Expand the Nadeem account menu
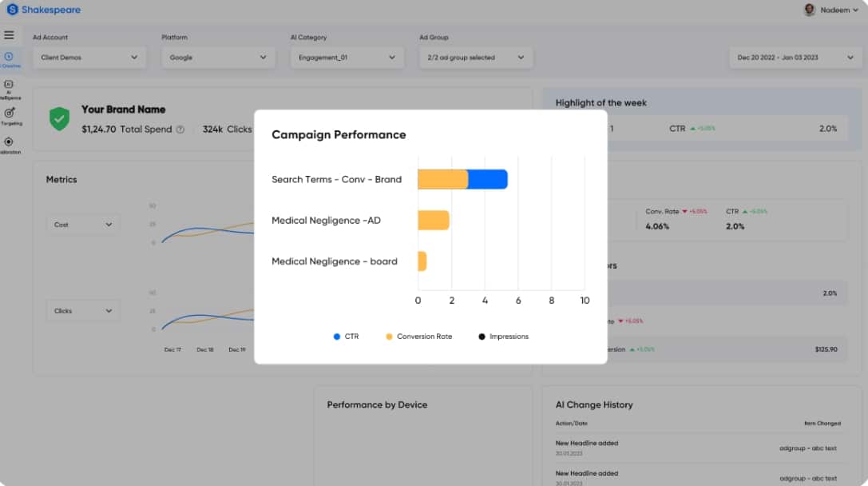Viewport: 868px width, 486px height. (838, 10)
